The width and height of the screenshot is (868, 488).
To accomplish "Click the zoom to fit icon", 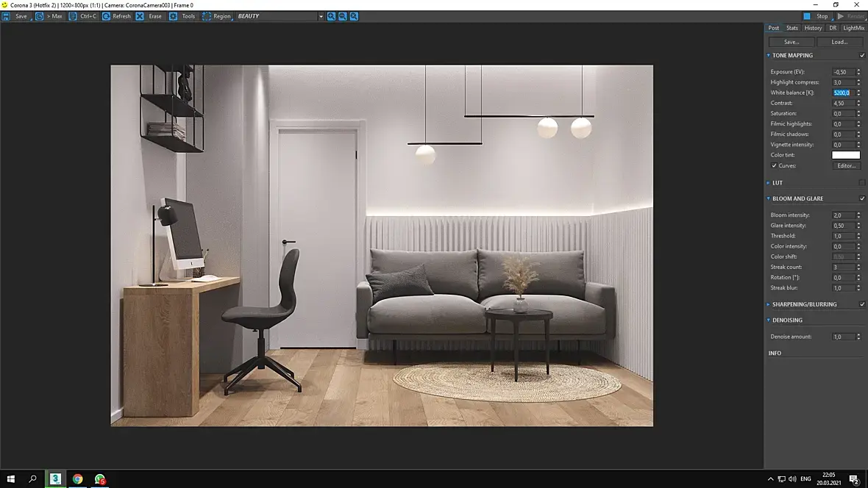I will 354,16.
